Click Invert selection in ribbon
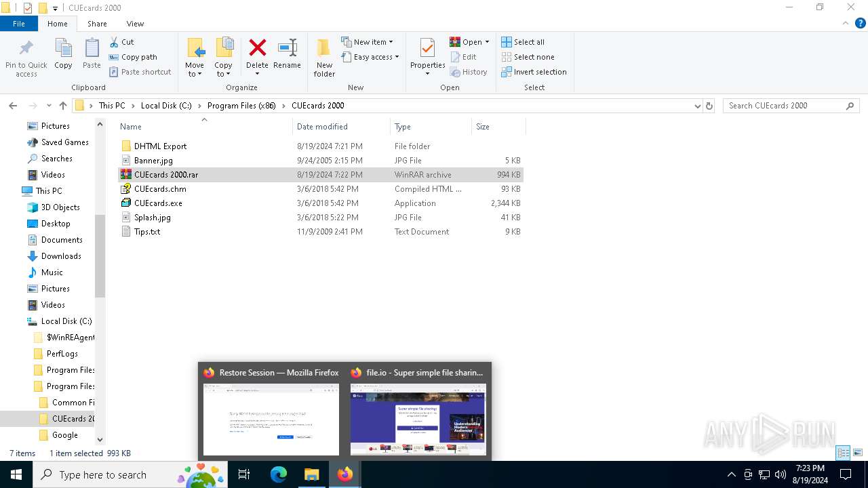This screenshot has width=868, height=488. 534,72
